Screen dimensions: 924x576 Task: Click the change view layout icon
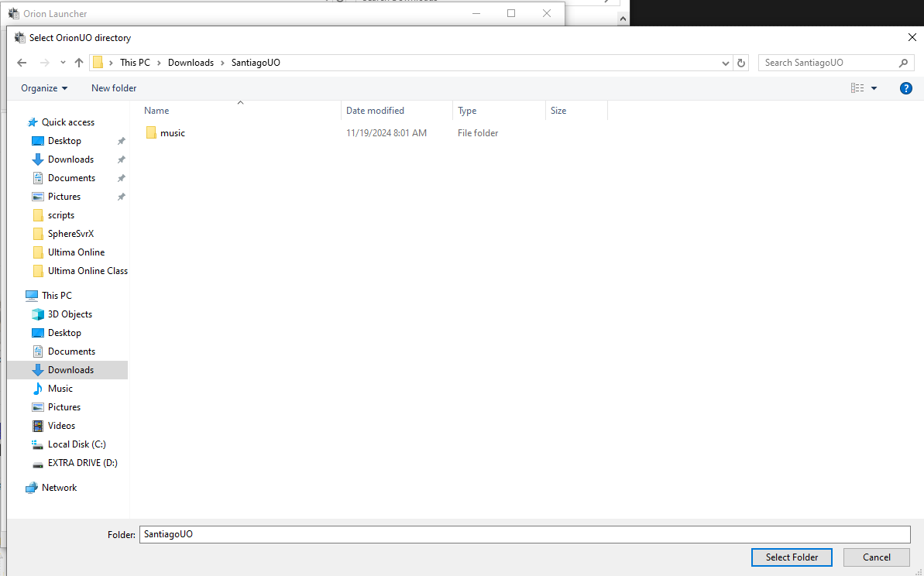[857, 88]
